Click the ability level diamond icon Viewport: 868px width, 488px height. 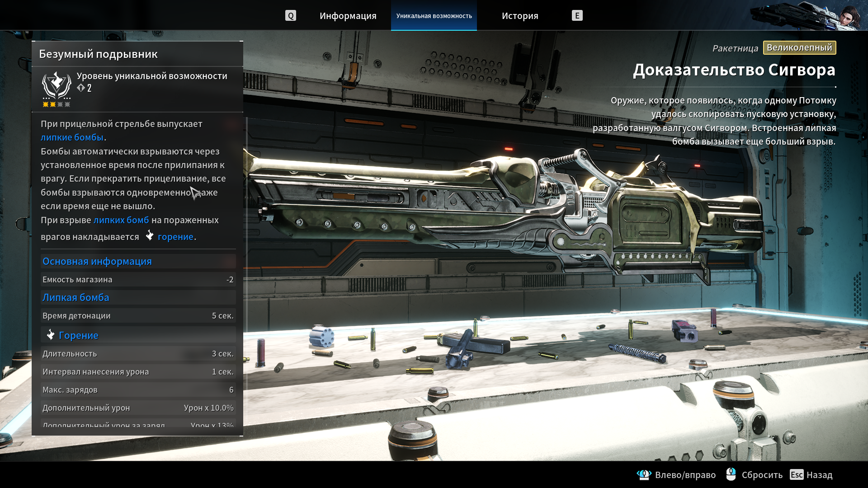81,88
